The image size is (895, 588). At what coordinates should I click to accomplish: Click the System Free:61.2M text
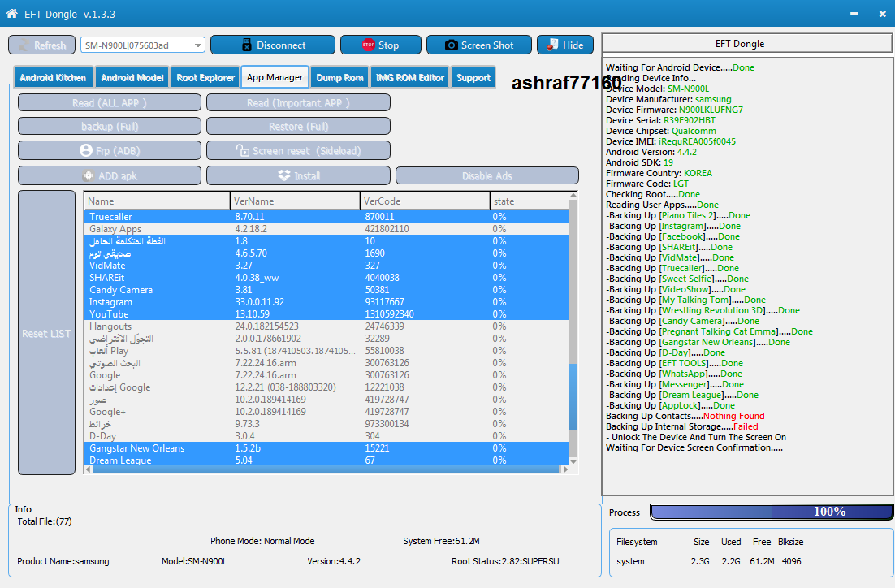pos(441,541)
